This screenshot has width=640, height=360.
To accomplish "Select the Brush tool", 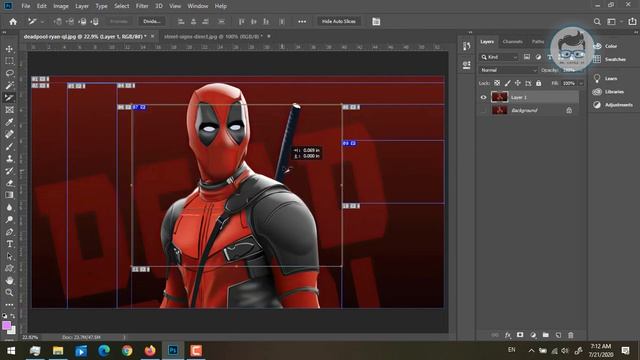I will 9,146.
